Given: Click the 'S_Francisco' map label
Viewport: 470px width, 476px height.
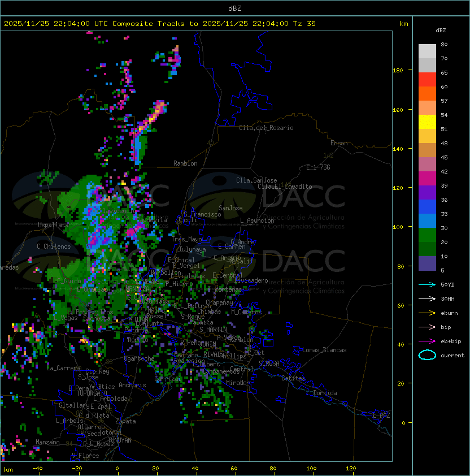Looking at the screenshot, I should (x=202, y=214).
